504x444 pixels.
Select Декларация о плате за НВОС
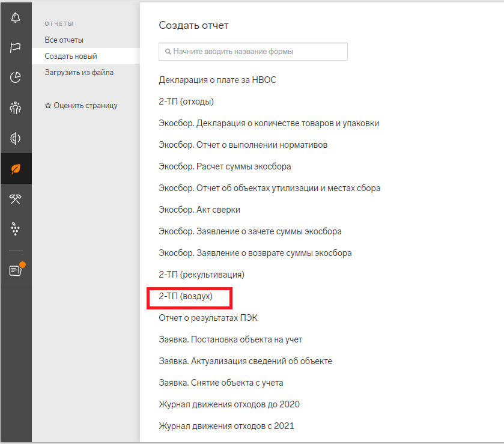pyautogui.click(x=217, y=80)
